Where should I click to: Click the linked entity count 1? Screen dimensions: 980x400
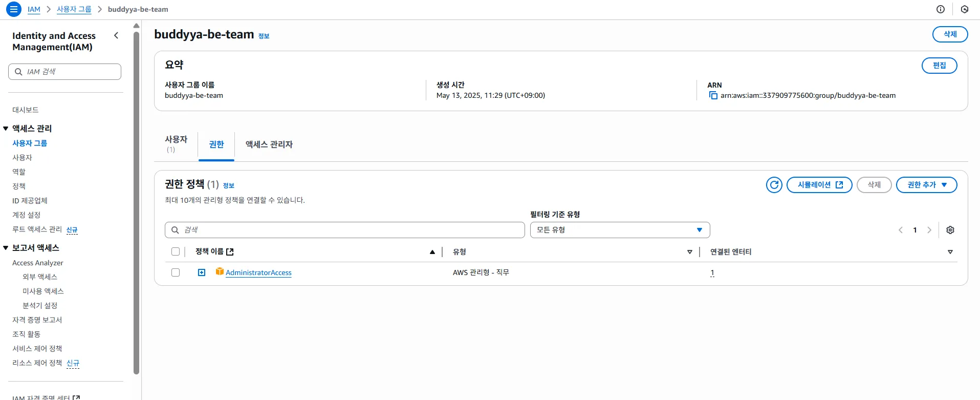712,272
